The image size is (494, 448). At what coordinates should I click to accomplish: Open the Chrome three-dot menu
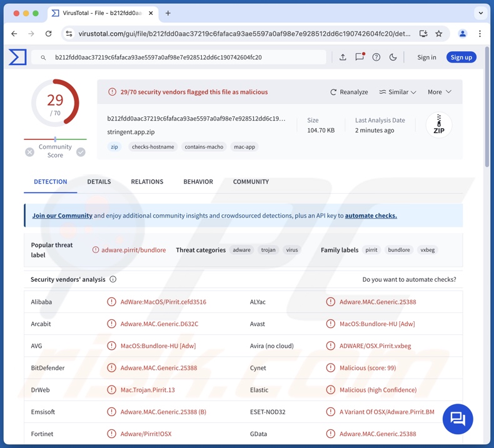pos(480,34)
